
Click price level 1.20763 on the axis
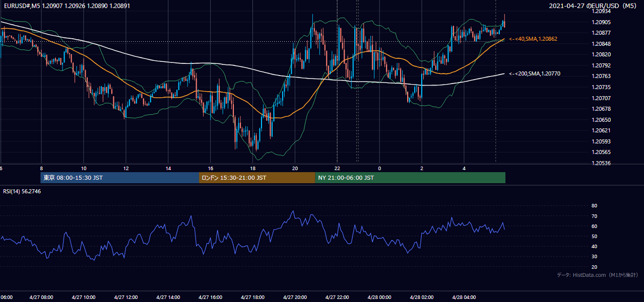click(601, 76)
